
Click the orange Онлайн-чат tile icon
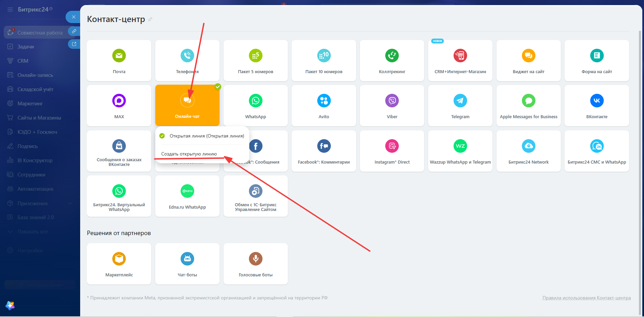click(187, 100)
